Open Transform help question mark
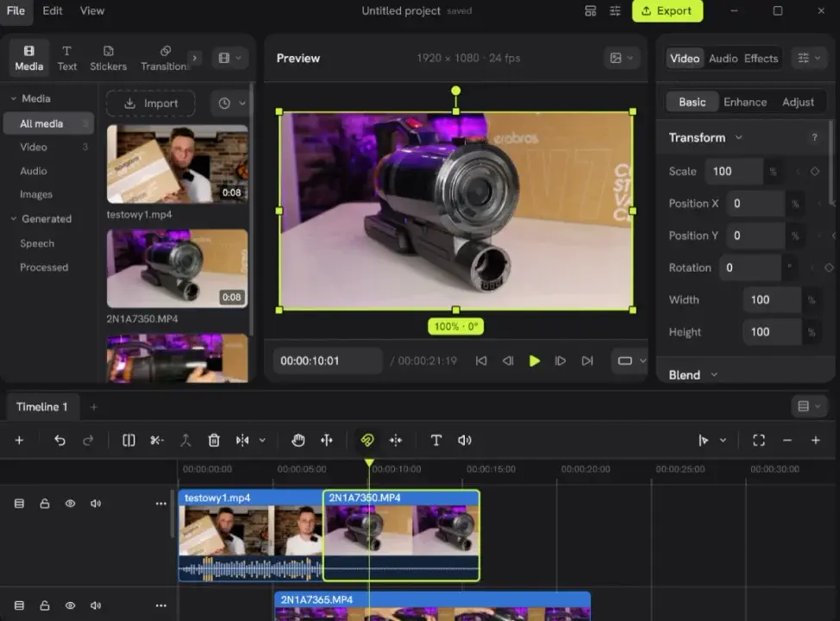The width and height of the screenshot is (840, 621). 814,138
